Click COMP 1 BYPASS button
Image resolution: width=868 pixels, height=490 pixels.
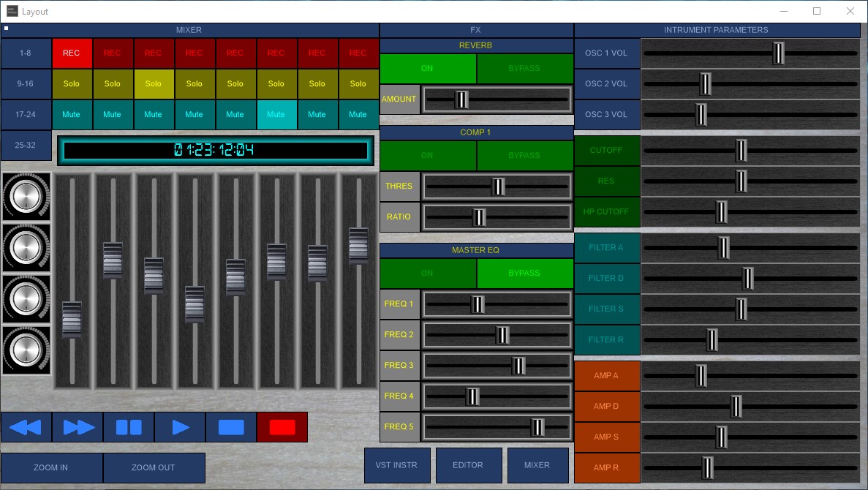(524, 155)
